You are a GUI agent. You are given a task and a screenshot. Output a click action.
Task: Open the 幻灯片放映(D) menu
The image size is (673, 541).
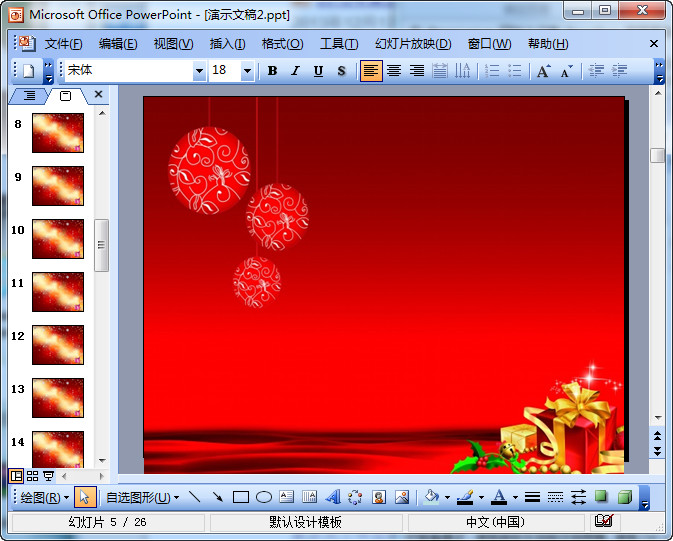[x=413, y=44]
